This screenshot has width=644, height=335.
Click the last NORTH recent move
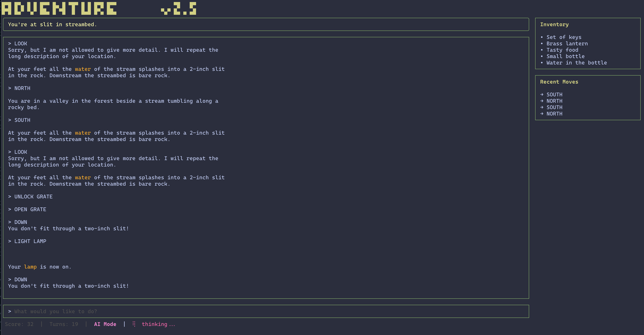[554, 114]
